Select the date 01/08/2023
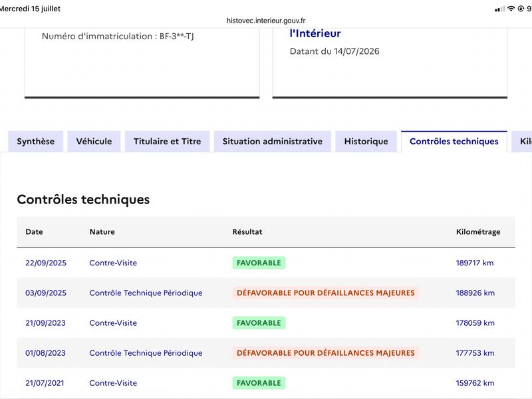532x399 pixels. (45, 353)
